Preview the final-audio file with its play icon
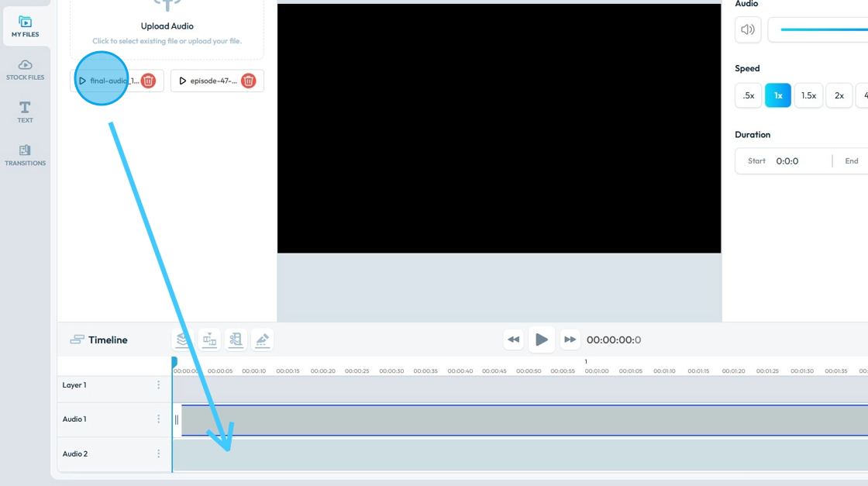This screenshot has width=868, height=486. pos(82,81)
